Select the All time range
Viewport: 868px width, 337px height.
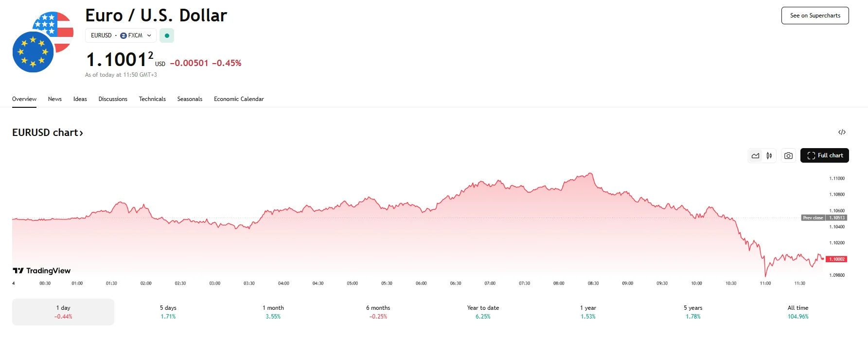798,312
